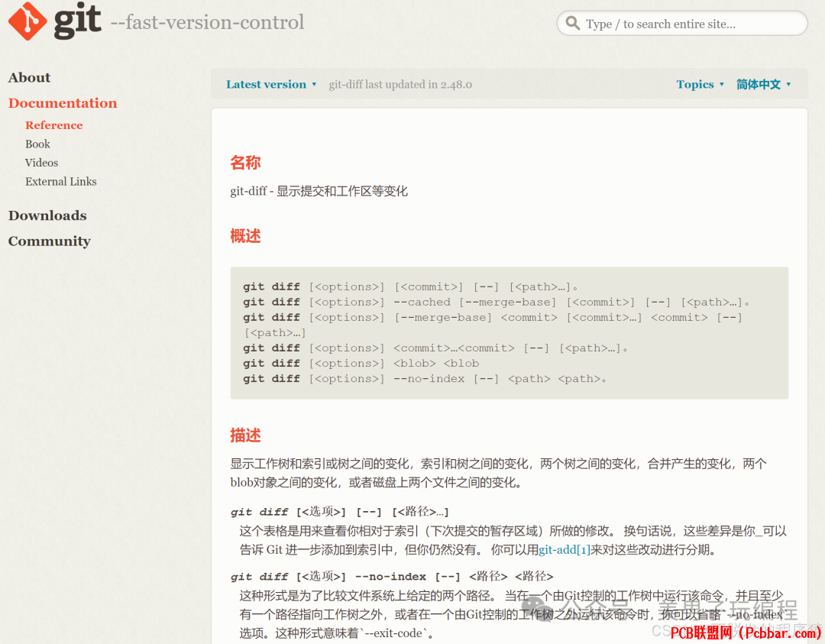The image size is (825, 644).
Task: Select Reference in the sidebar
Action: (54, 125)
